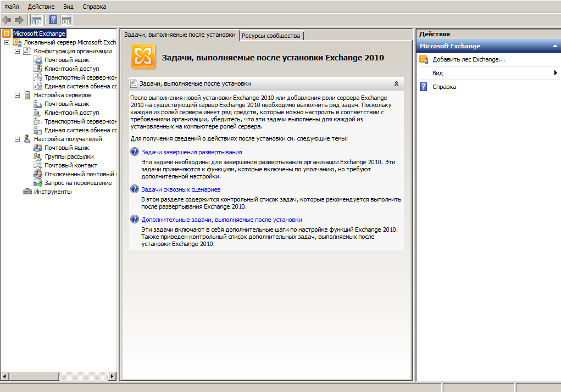Select Инструменты tree item text
The width and height of the screenshot is (561, 392).
click(53, 192)
